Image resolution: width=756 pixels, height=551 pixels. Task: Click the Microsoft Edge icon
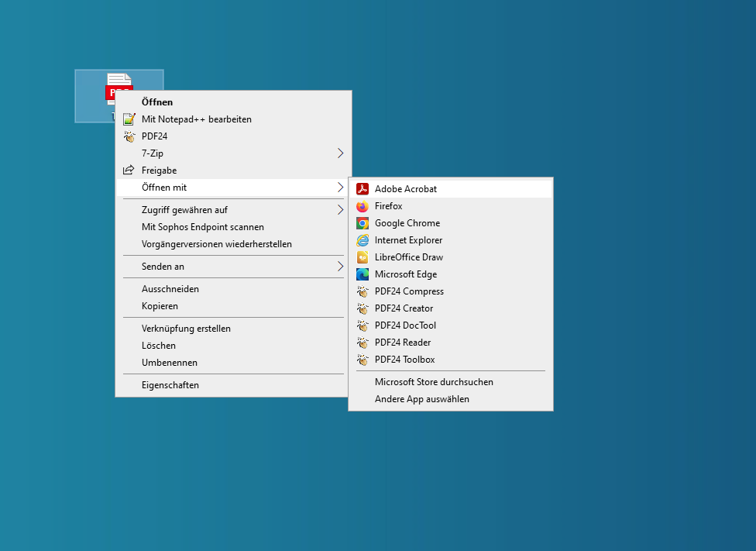tap(362, 274)
